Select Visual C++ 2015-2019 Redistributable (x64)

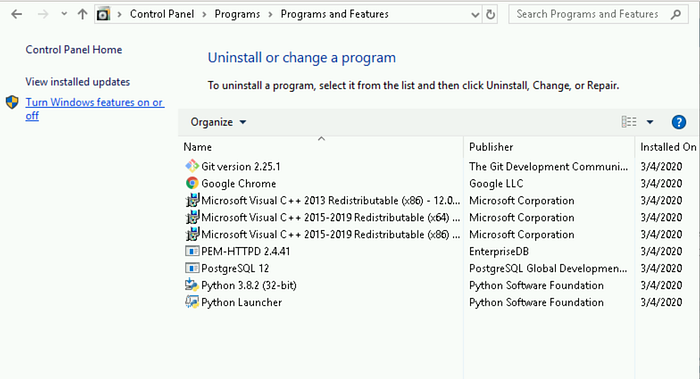coord(330,217)
